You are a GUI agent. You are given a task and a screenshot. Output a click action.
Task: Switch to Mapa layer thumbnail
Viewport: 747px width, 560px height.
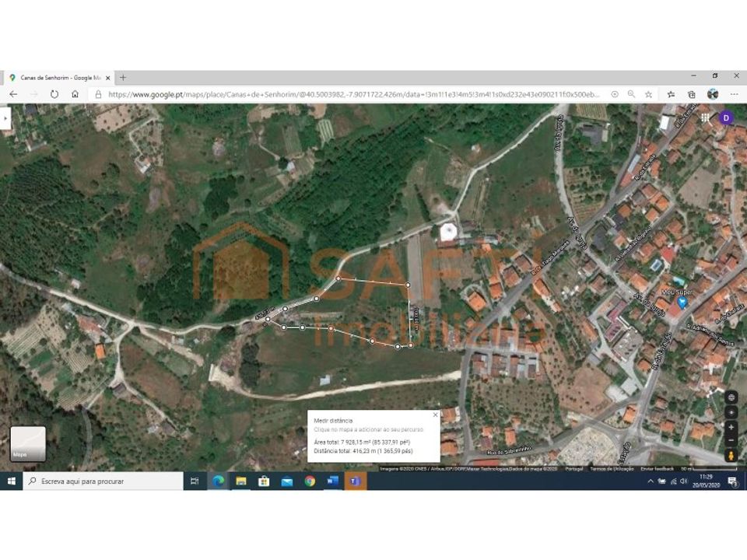(28, 444)
